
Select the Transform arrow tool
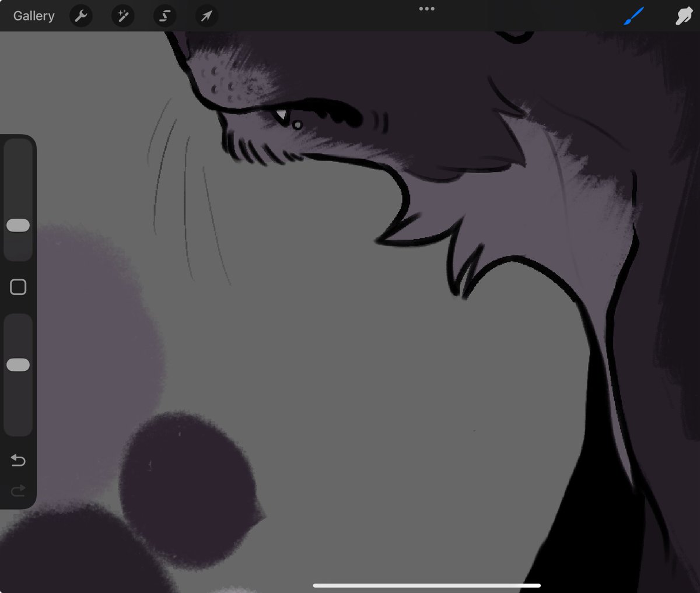click(x=206, y=16)
